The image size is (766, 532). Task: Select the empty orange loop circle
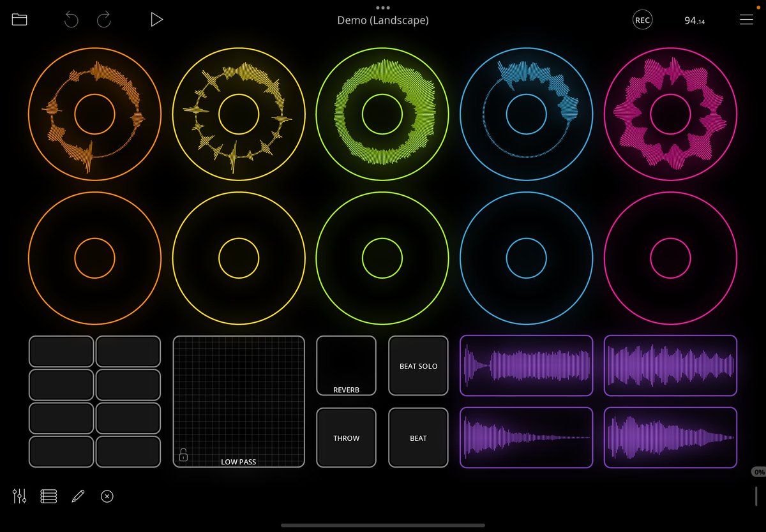(95, 258)
